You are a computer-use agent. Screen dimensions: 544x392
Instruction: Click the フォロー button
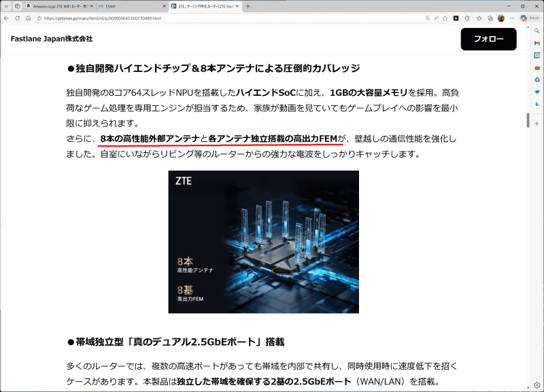(488, 39)
